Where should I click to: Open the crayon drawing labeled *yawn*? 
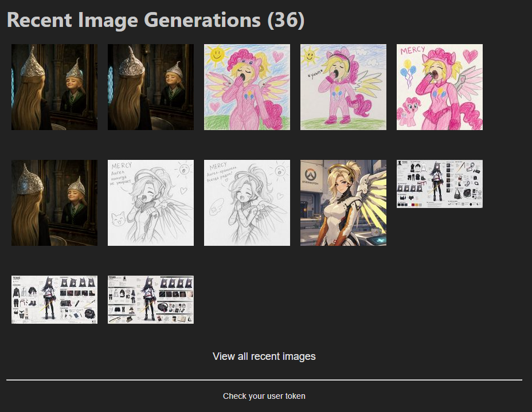point(343,87)
